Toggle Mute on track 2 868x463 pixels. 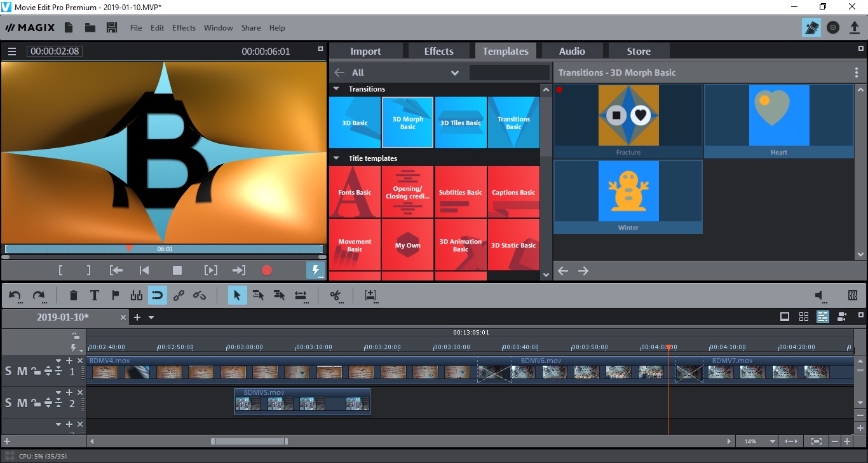click(22, 403)
